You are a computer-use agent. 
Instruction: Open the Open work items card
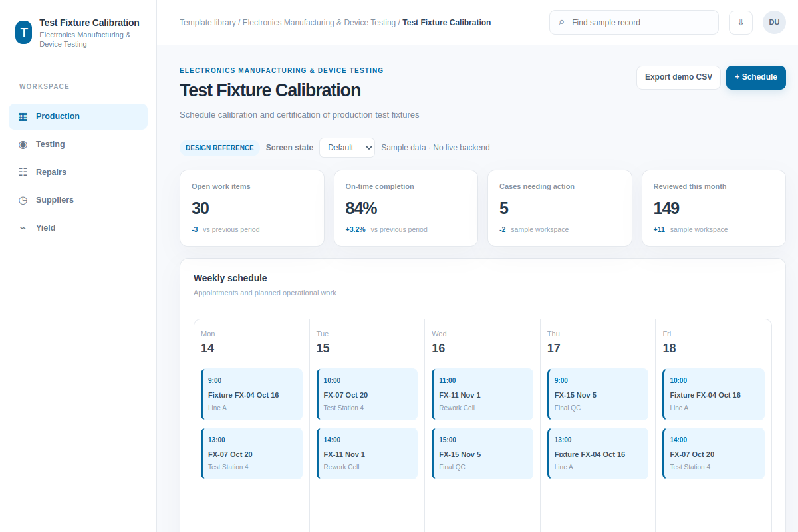tap(252, 208)
